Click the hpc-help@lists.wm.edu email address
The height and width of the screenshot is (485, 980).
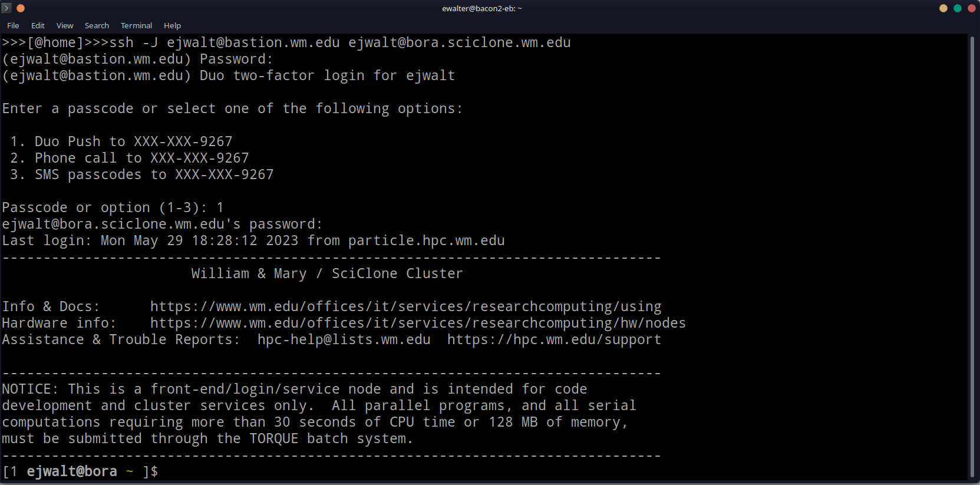point(344,339)
